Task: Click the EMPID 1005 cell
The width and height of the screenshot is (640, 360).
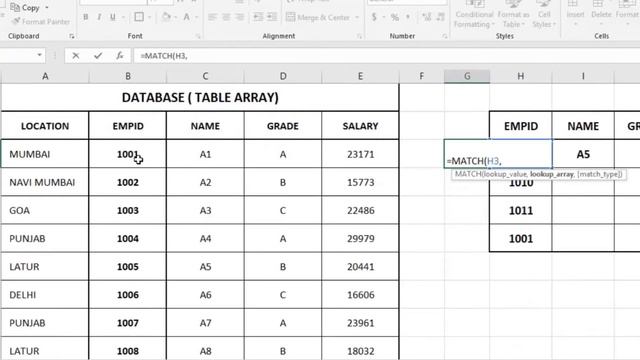Action: click(128, 267)
